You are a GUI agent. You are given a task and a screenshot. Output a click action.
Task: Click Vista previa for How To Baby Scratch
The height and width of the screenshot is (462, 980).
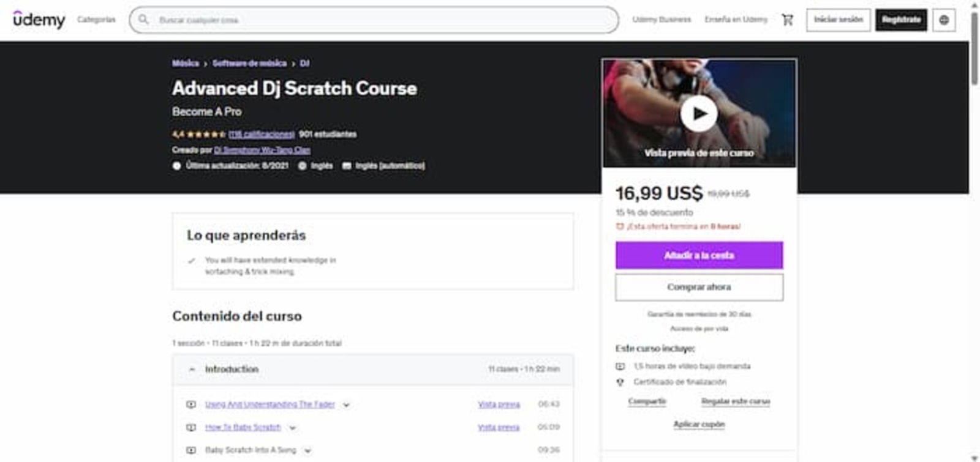tap(499, 427)
